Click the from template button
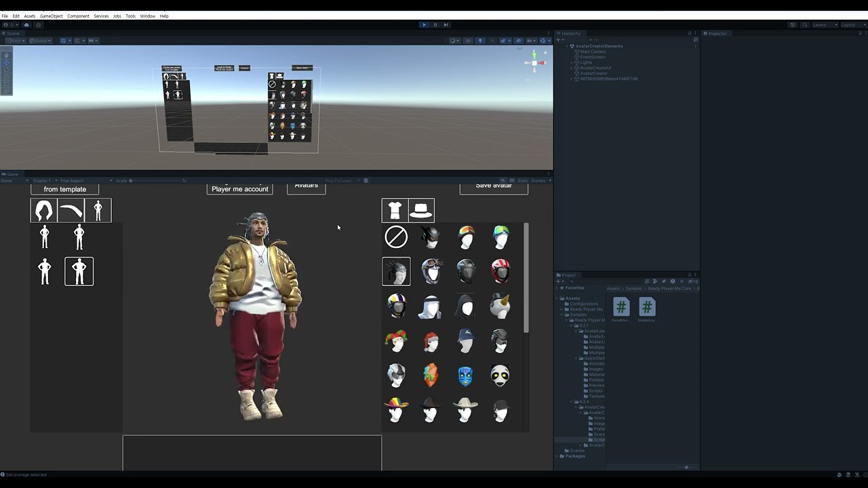 [x=65, y=189]
